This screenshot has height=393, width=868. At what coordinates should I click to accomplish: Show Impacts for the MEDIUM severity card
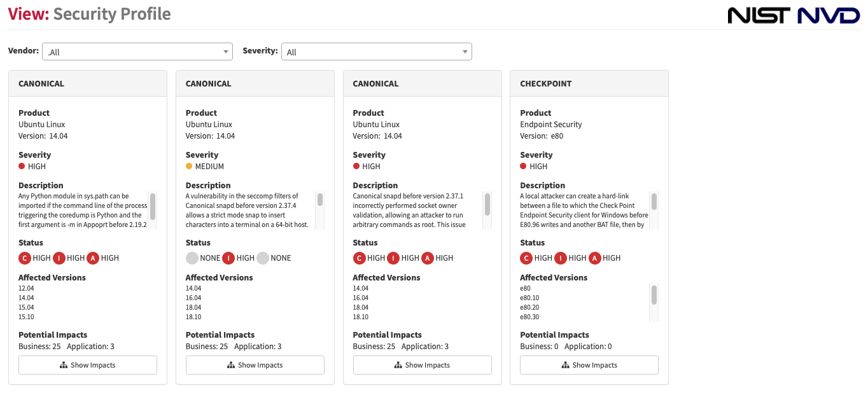tap(255, 365)
